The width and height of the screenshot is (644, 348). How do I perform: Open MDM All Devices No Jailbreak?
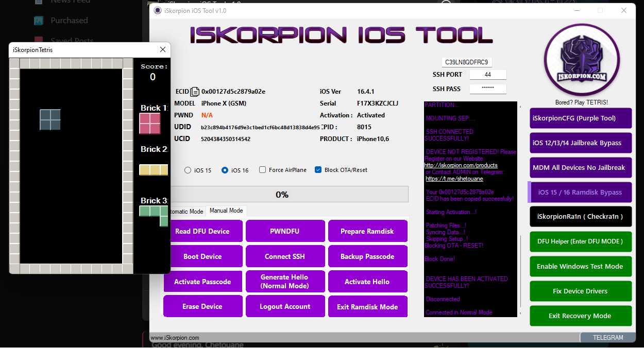(x=581, y=167)
